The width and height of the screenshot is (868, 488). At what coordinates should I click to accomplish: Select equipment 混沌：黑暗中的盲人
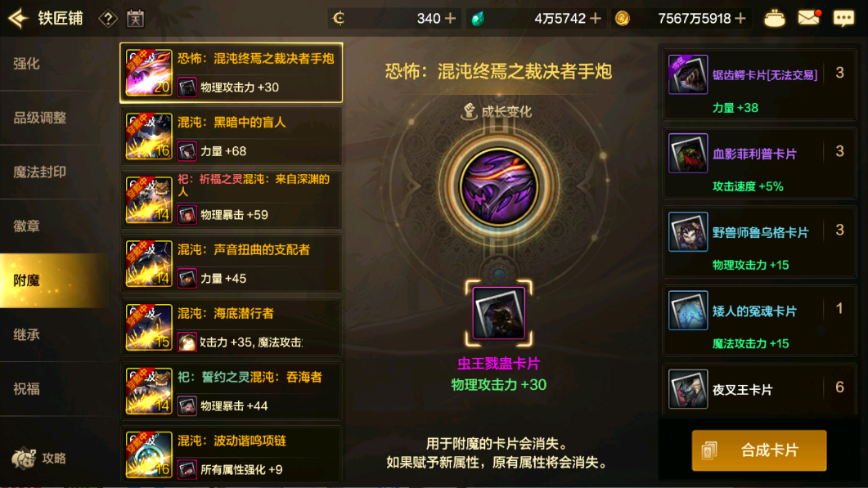click(x=232, y=137)
